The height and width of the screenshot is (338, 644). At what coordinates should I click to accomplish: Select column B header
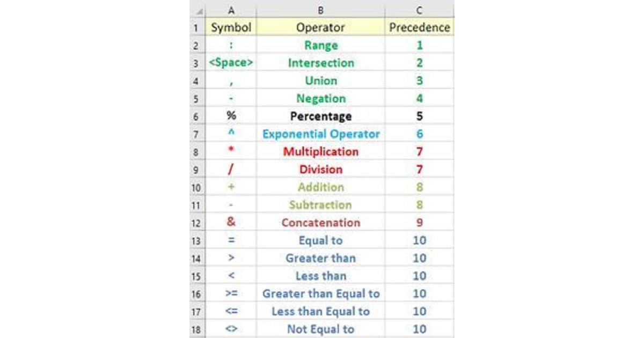(320, 11)
